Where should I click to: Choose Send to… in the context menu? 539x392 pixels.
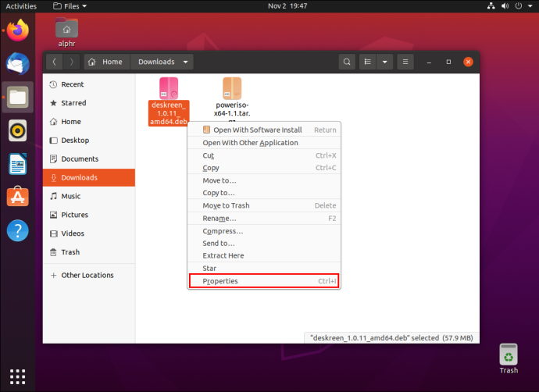pyautogui.click(x=264, y=243)
